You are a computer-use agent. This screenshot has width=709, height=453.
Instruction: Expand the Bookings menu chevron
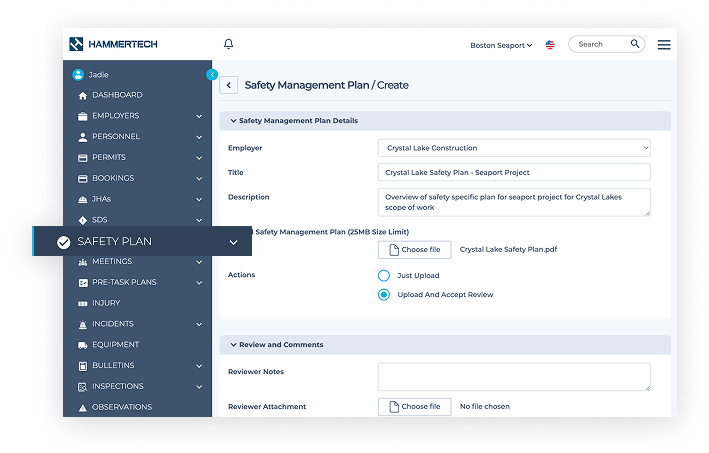[x=199, y=179]
